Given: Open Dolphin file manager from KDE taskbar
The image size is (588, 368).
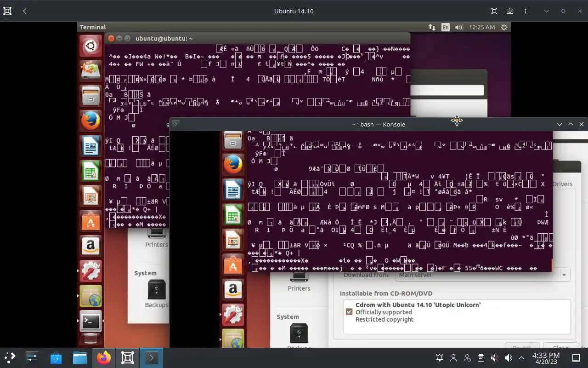Looking at the screenshot, I should (80, 357).
